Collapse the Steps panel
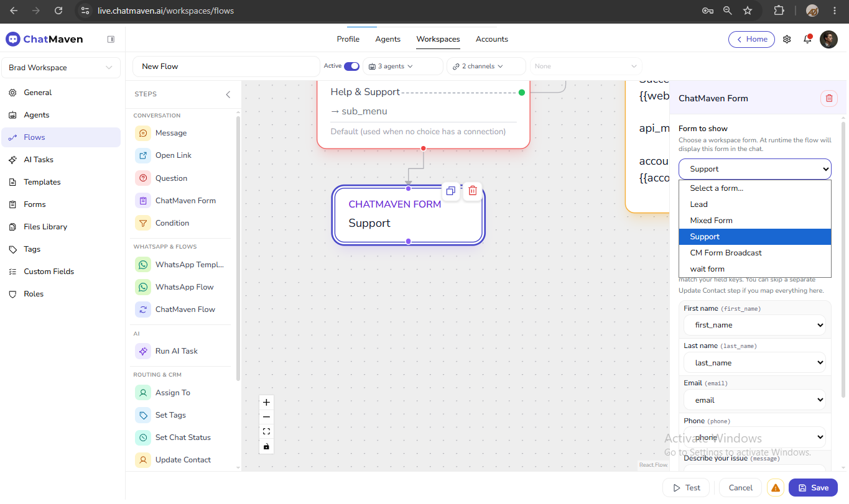The image size is (849, 504). (x=228, y=94)
